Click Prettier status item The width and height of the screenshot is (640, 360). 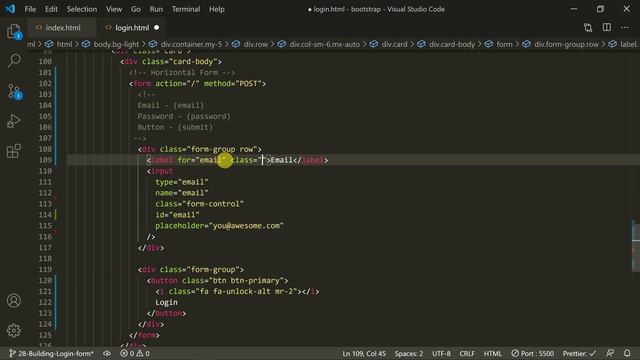coord(579,353)
